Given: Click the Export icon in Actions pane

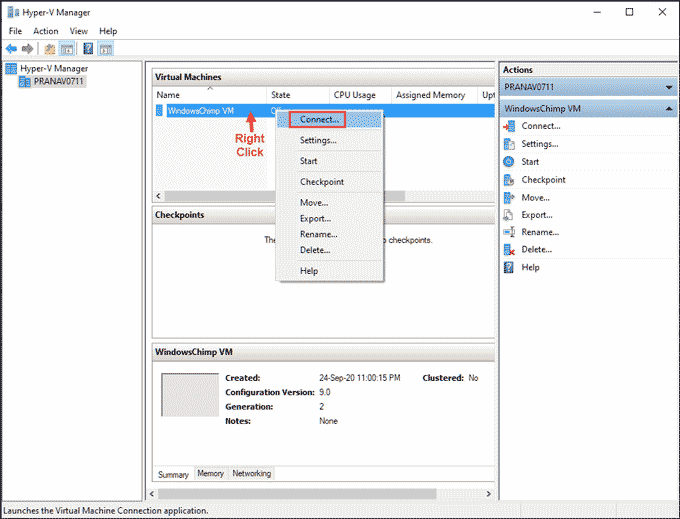Looking at the screenshot, I should (508, 215).
